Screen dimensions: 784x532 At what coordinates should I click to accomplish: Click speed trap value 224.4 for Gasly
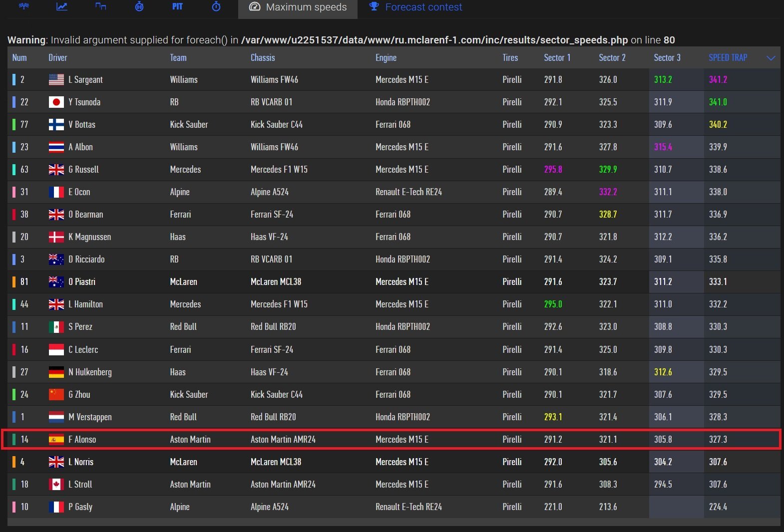(718, 507)
